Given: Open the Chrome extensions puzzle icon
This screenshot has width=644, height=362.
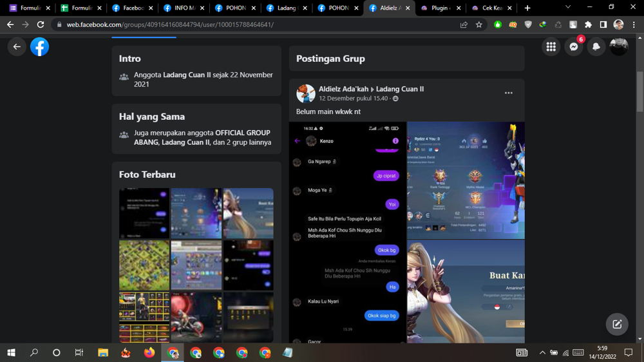Looking at the screenshot, I should (x=588, y=24).
